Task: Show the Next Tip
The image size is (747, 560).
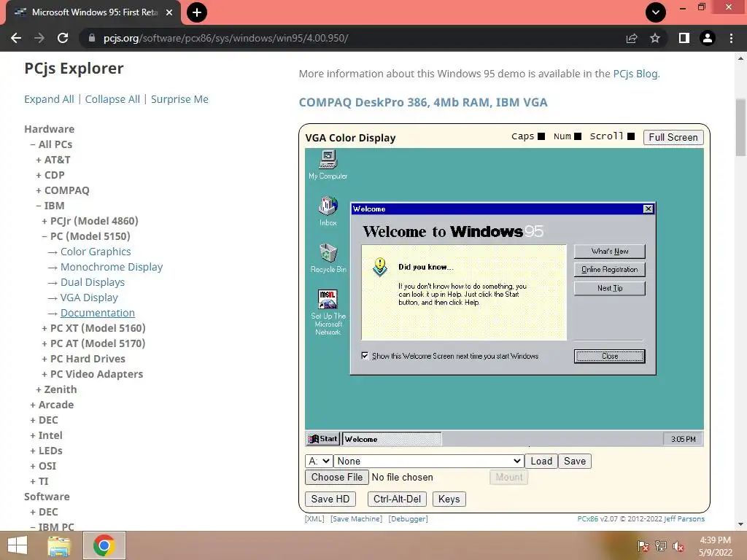Action: point(609,287)
